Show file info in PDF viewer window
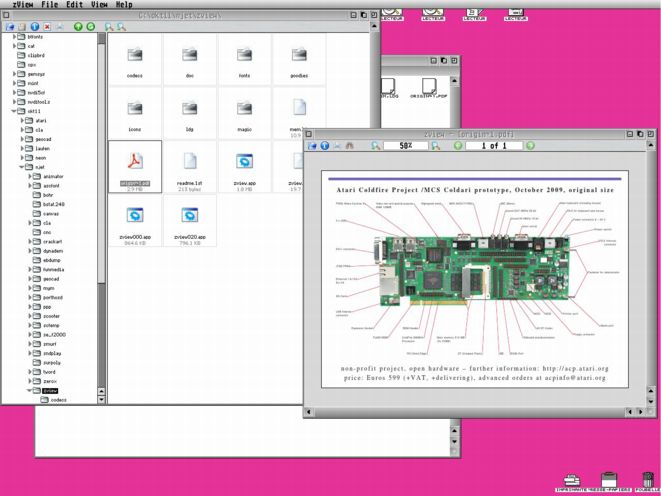Screen dimensions: 661x496 pyautogui.click(x=325, y=146)
